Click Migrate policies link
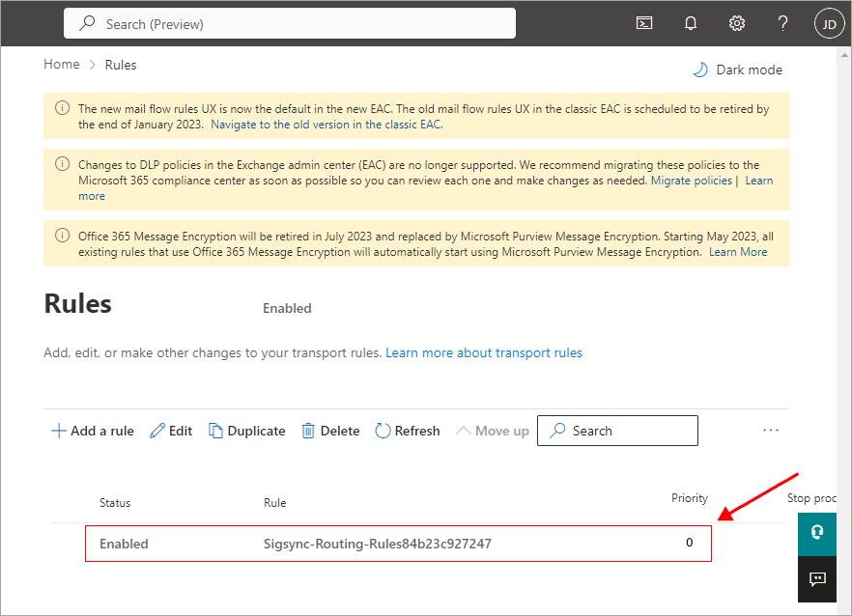This screenshot has height=616, width=852. (x=692, y=181)
